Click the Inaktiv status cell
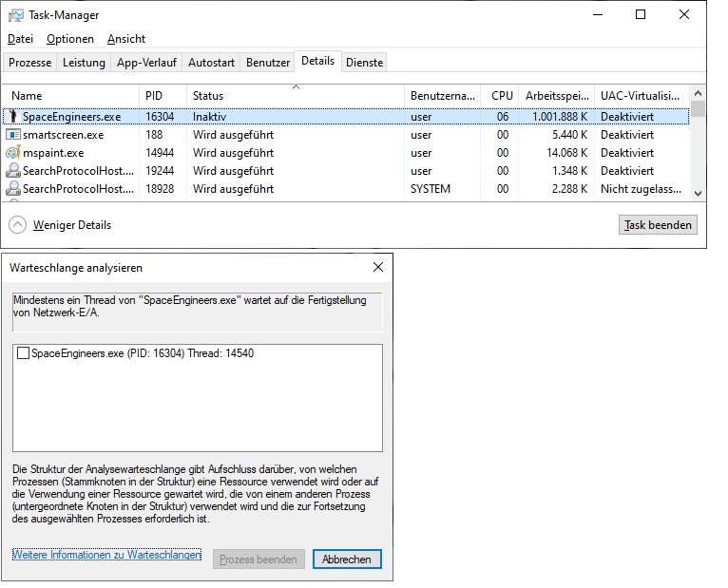The image size is (728, 588). pyautogui.click(x=209, y=117)
